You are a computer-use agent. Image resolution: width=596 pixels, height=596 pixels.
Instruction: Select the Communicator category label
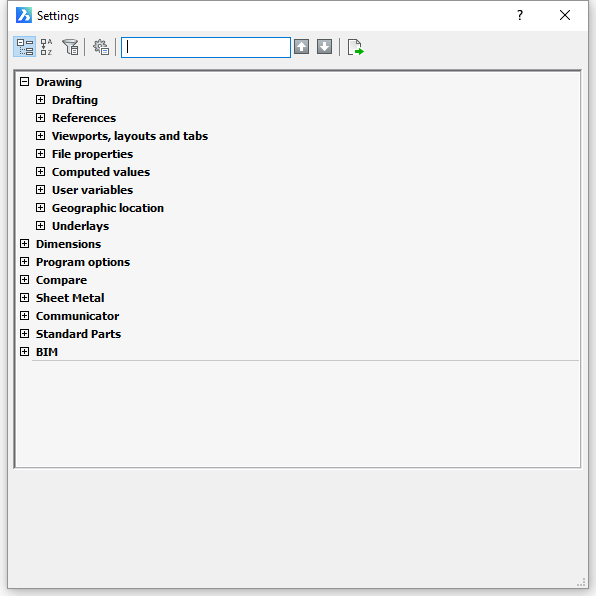[78, 316]
